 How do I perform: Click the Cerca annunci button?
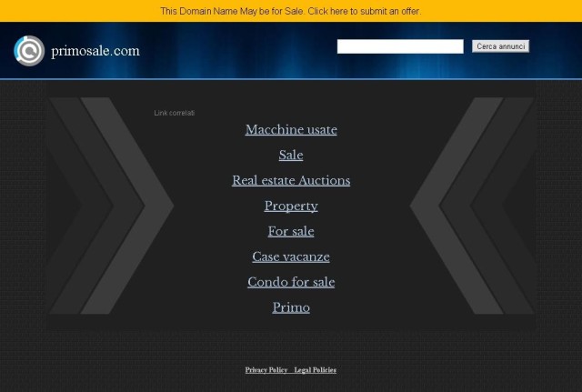tap(500, 46)
